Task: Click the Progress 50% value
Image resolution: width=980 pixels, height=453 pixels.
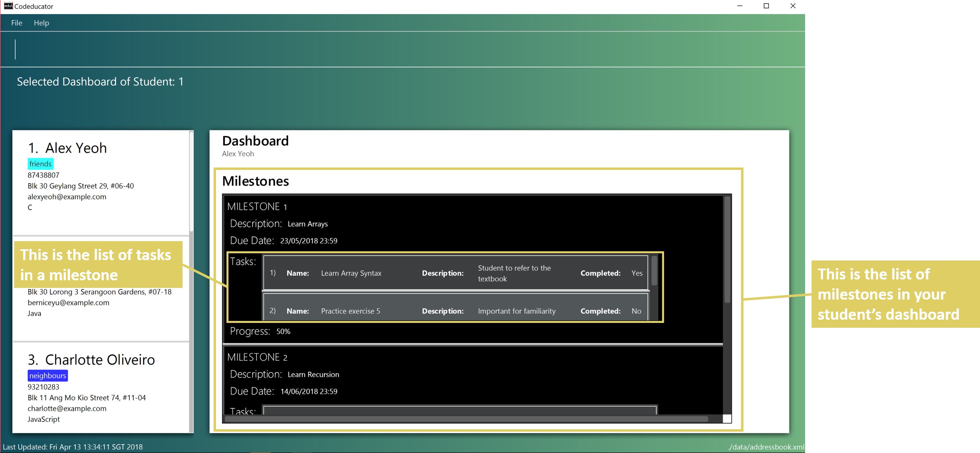Action: tap(283, 331)
